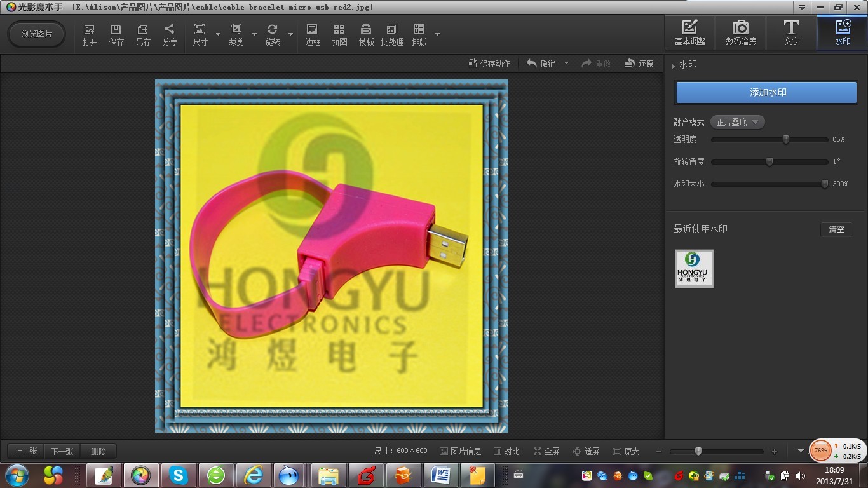This screenshot has height=488, width=868.
Task: Select the 裁剪 (Crop) tool
Action: 236,35
